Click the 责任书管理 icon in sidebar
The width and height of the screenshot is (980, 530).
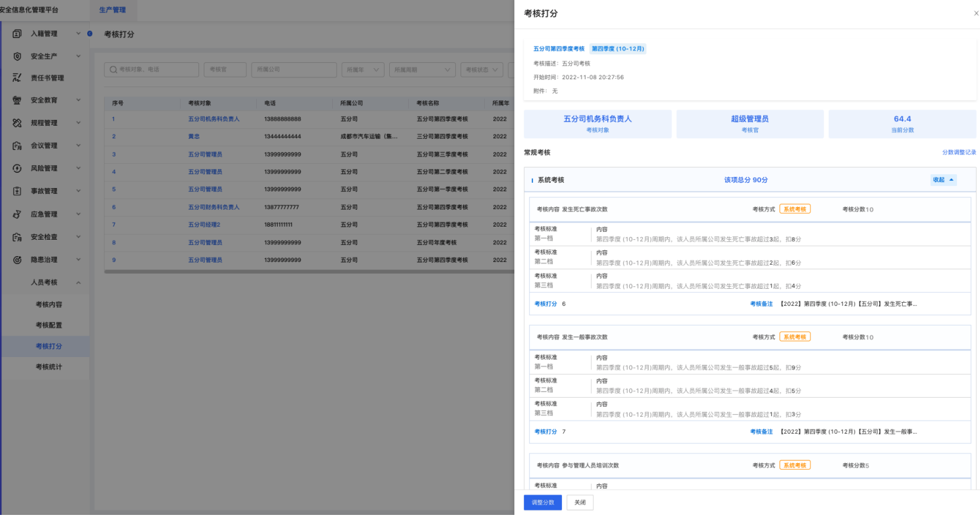point(18,78)
